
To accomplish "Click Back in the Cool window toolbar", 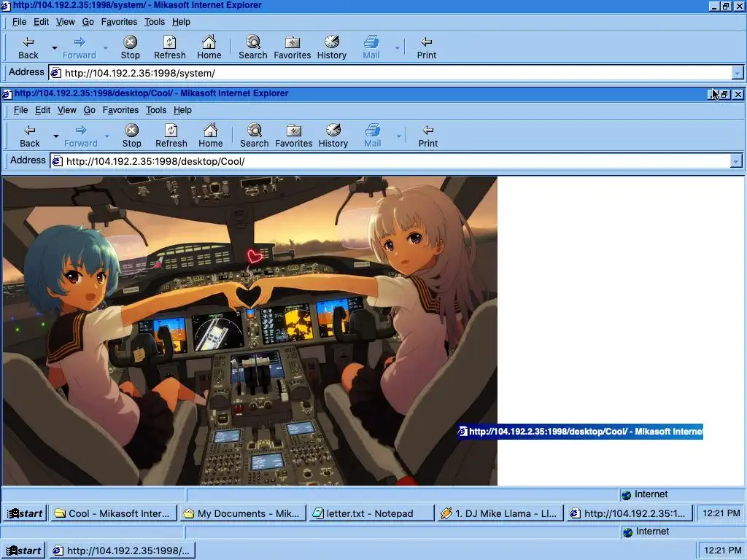I will [29, 136].
